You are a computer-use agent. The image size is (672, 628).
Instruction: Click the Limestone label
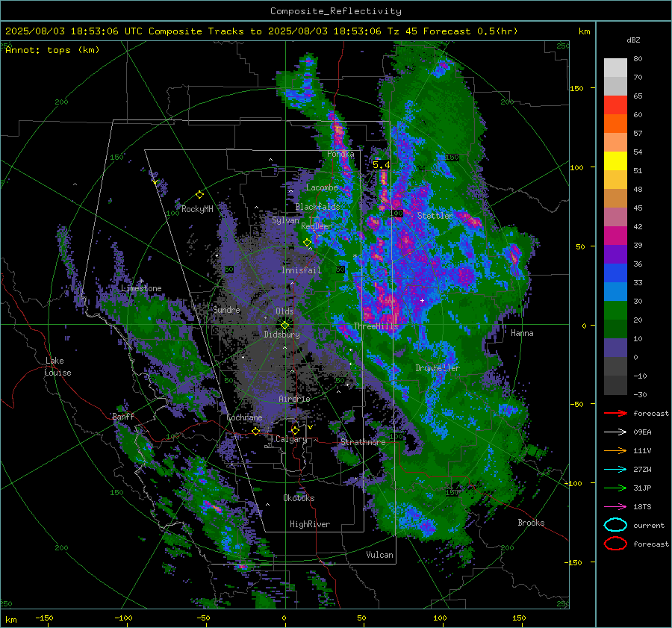coord(141,288)
